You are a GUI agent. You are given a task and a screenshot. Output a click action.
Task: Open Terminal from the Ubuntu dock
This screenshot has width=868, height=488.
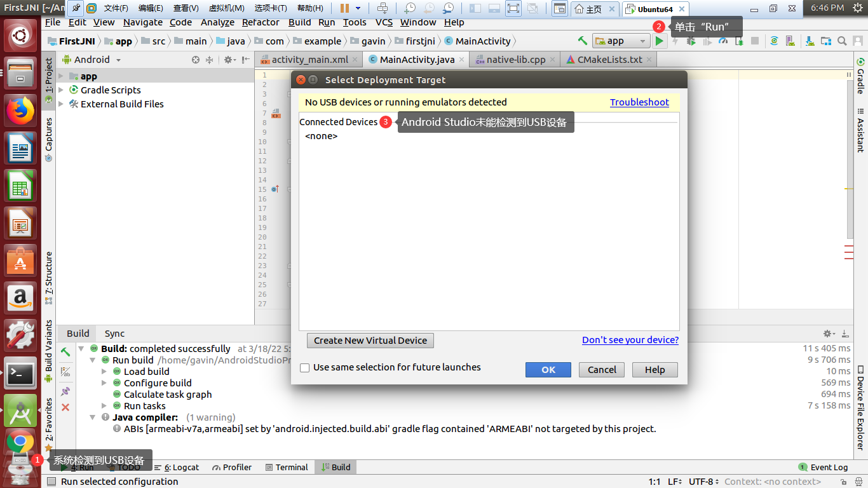[x=20, y=374]
